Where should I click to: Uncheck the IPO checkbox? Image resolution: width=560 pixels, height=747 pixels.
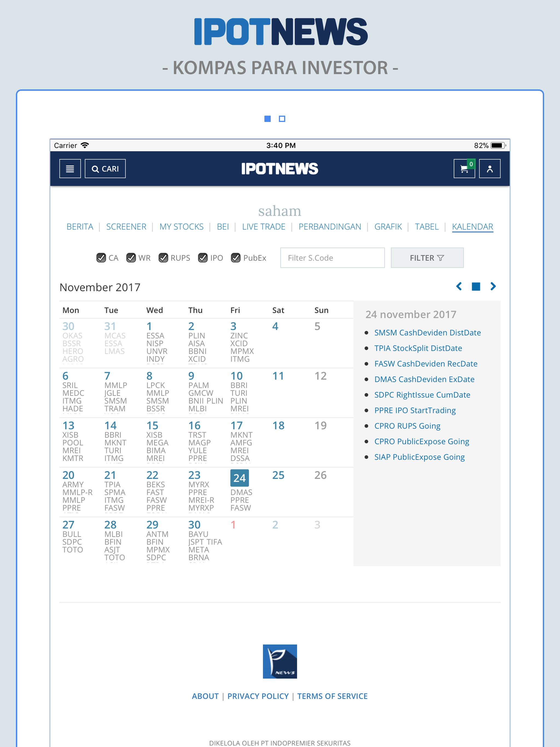pyautogui.click(x=203, y=258)
